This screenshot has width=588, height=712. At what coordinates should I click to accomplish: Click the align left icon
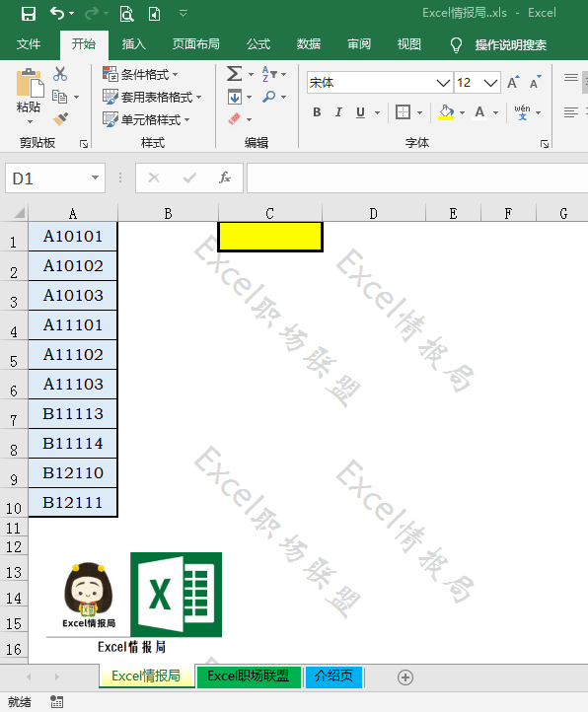[571, 112]
